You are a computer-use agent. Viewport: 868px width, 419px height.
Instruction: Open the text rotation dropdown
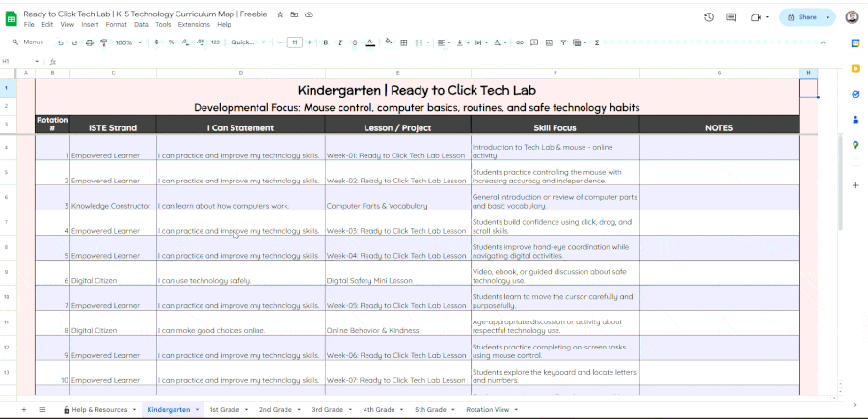[x=500, y=42]
